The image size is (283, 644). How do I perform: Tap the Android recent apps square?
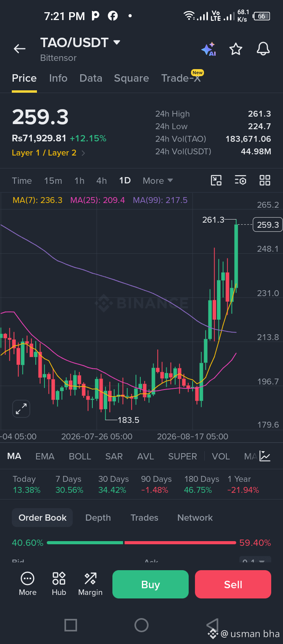click(x=71, y=625)
